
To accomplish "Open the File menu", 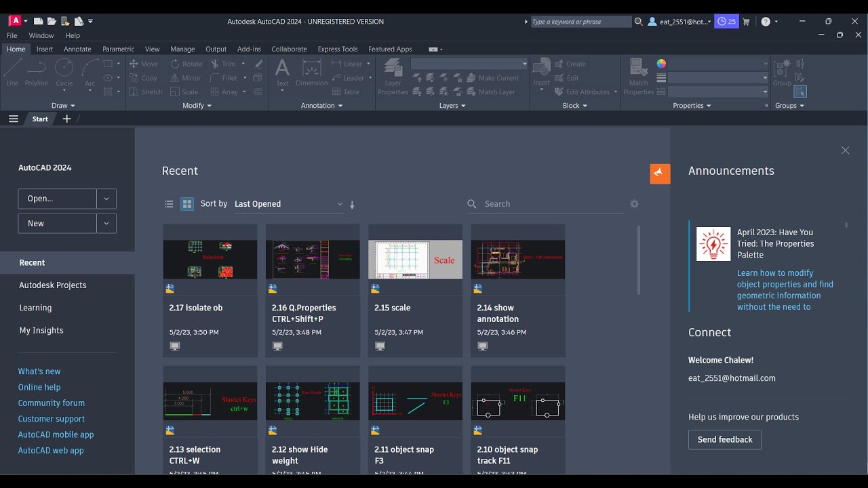I will [12, 35].
